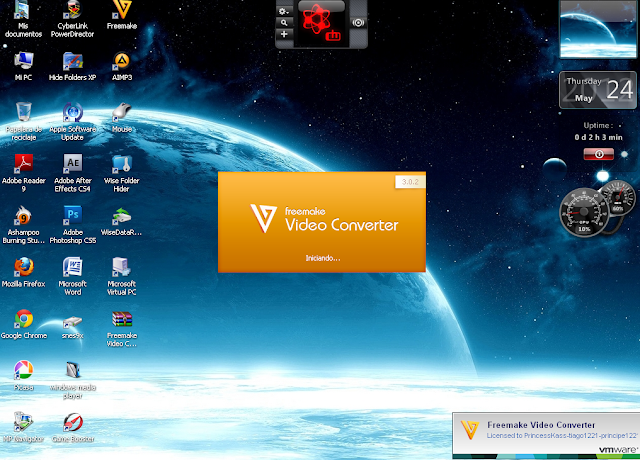Open Ashampoo Burning Studio shortcut
Screen dimensions: 640x460
[x=23, y=225]
